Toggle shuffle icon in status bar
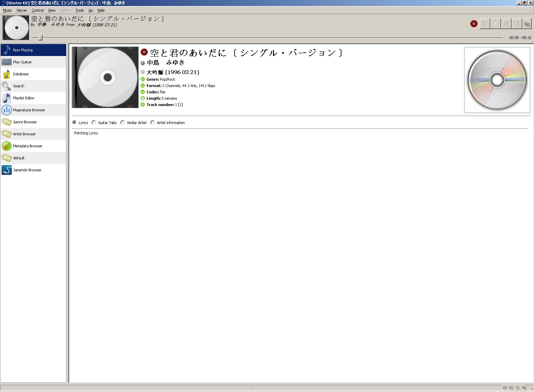 pyautogui.click(x=511, y=388)
